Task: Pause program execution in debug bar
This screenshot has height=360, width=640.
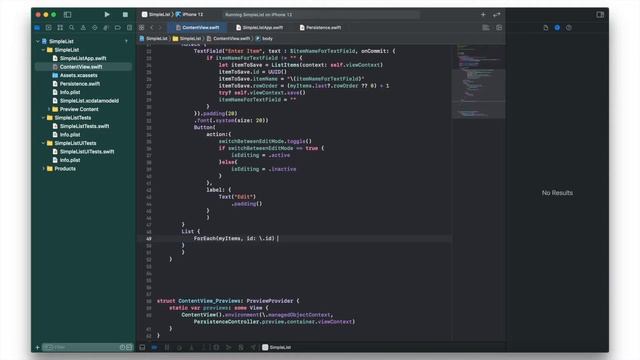Action: click(x=167, y=347)
